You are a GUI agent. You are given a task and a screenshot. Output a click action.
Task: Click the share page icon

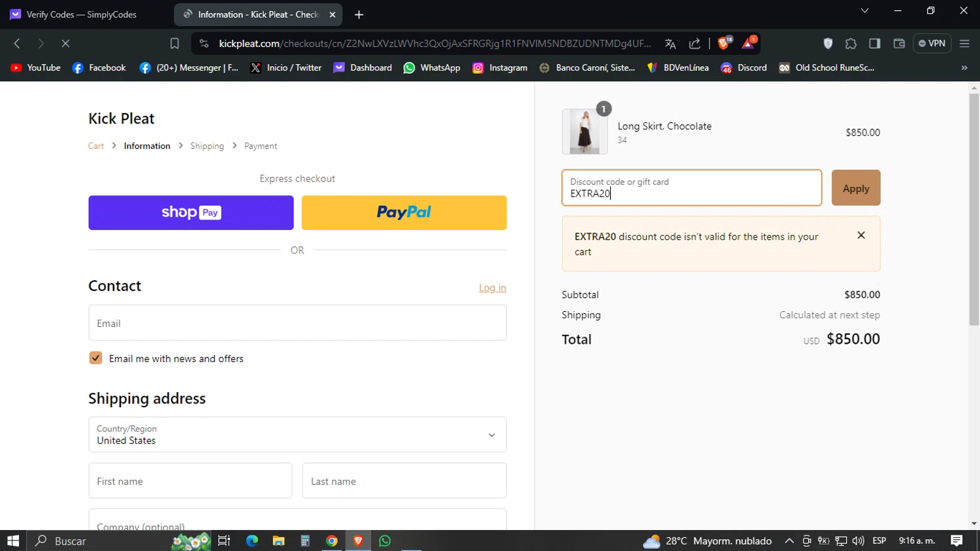coord(694,43)
